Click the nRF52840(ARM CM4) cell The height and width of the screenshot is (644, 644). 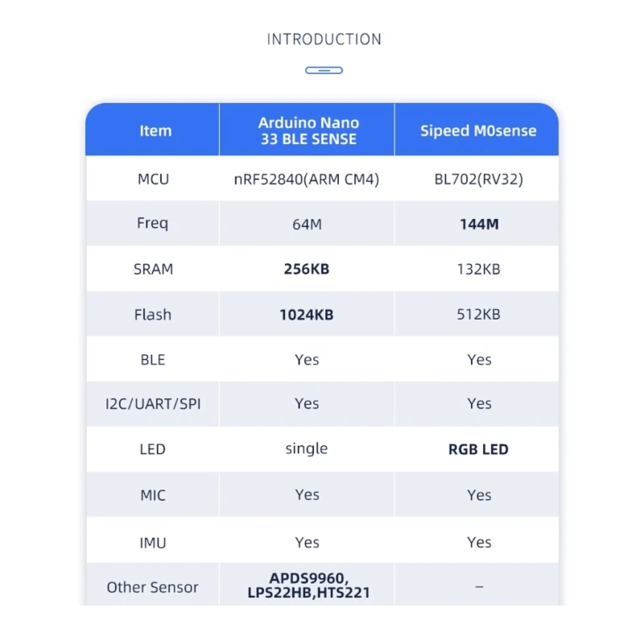(306, 179)
